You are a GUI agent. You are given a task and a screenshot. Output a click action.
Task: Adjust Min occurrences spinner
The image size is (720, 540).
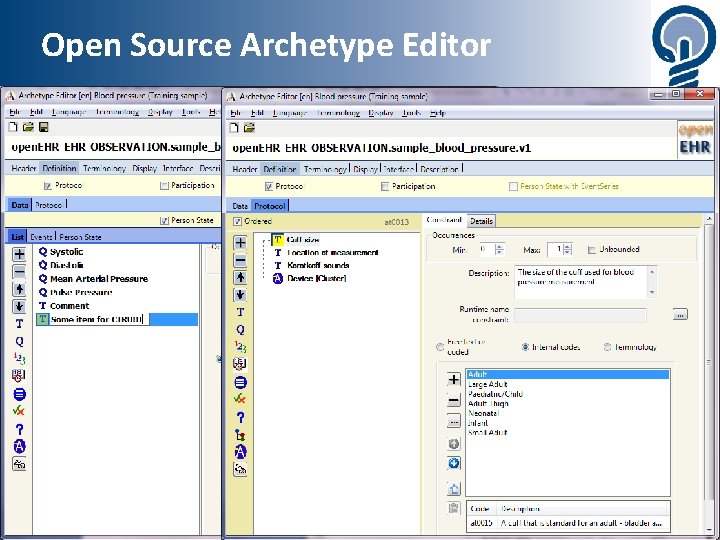[500, 249]
